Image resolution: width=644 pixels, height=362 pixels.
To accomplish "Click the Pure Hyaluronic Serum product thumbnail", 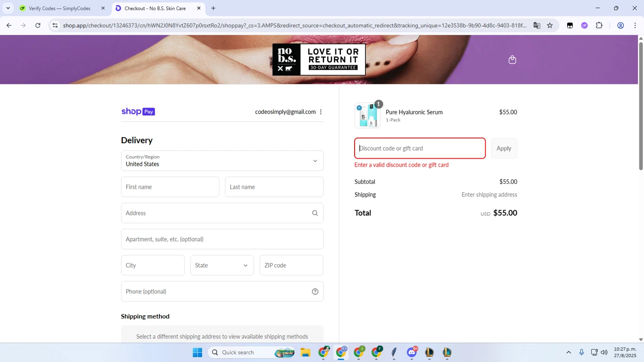I will pyautogui.click(x=368, y=115).
